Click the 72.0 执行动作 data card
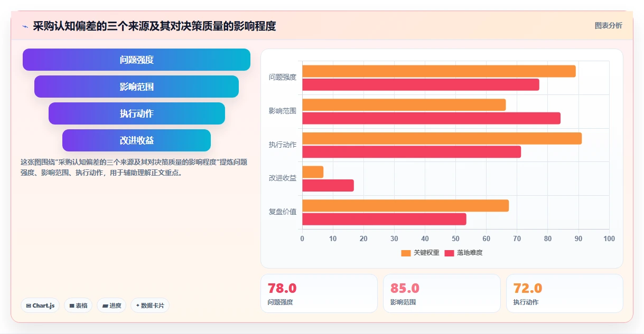Image resolution: width=644 pixels, height=334 pixels. click(565, 293)
